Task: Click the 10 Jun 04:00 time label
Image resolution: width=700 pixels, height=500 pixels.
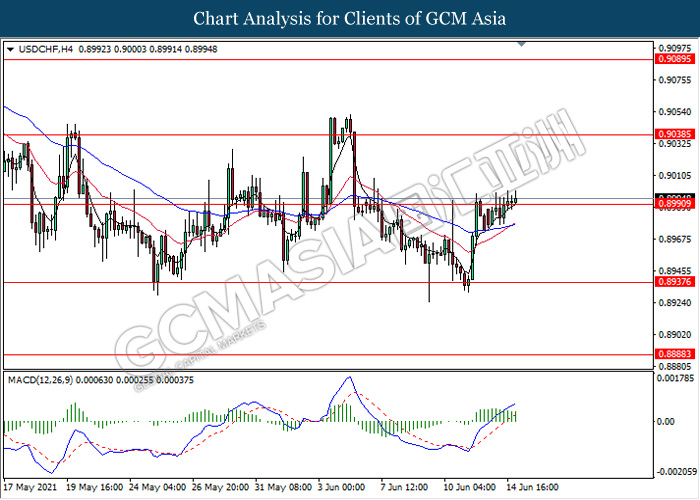Action: (x=469, y=487)
